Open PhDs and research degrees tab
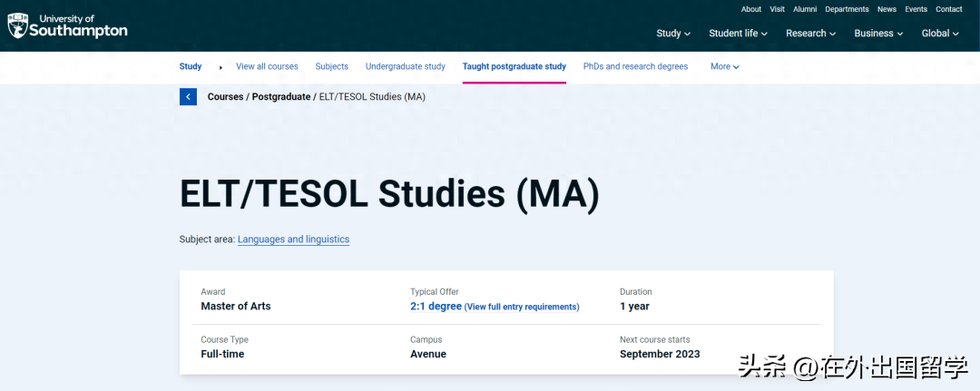 [x=635, y=66]
